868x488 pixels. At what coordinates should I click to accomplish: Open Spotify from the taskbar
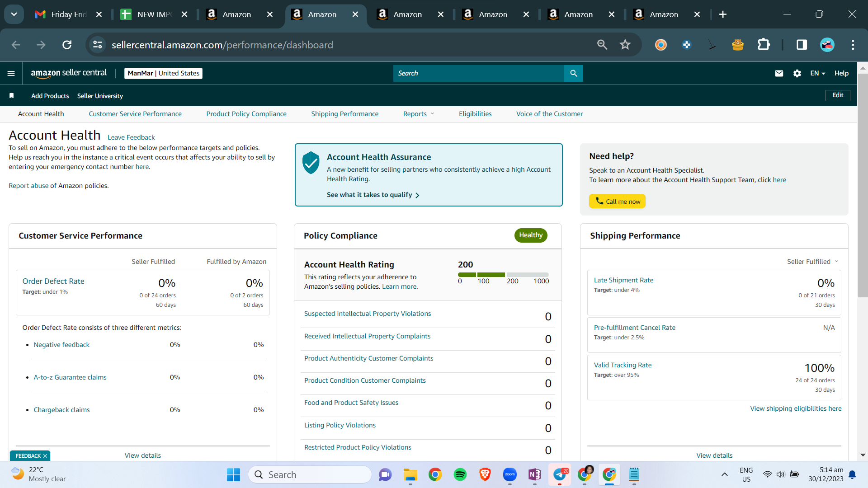point(460,474)
